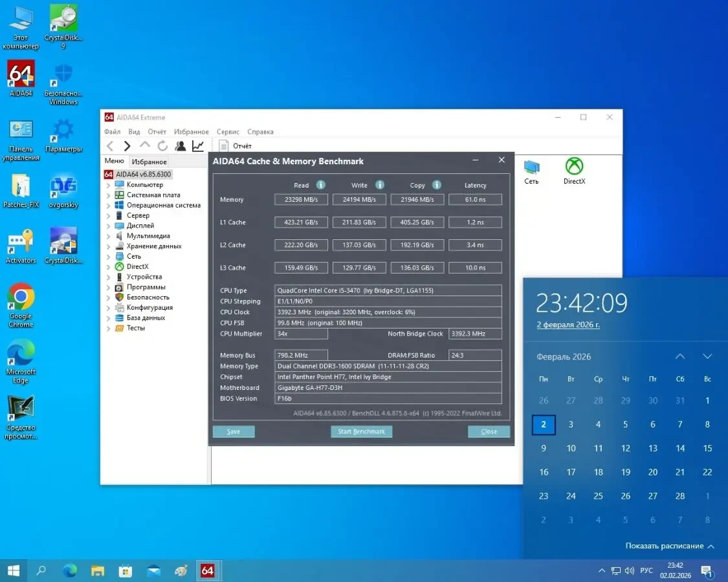Viewport: 728px width, 582px height.
Task: Click Save button in benchmark dialog
Action: pos(234,431)
